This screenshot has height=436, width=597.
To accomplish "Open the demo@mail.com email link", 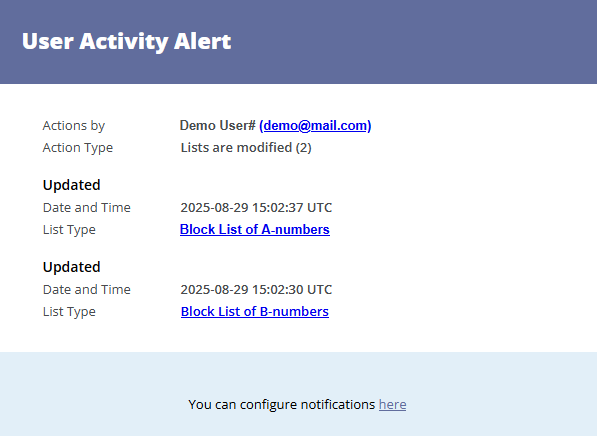I will point(315,125).
